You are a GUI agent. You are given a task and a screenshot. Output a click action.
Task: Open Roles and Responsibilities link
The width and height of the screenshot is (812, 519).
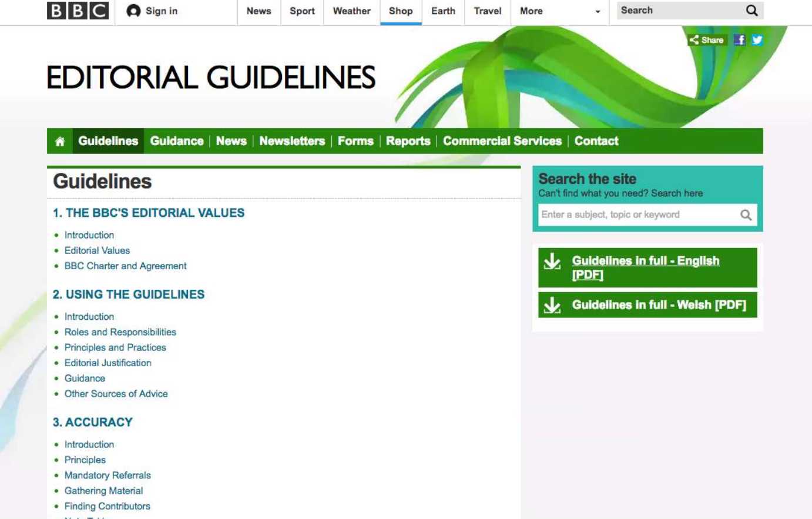pyautogui.click(x=120, y=332)
